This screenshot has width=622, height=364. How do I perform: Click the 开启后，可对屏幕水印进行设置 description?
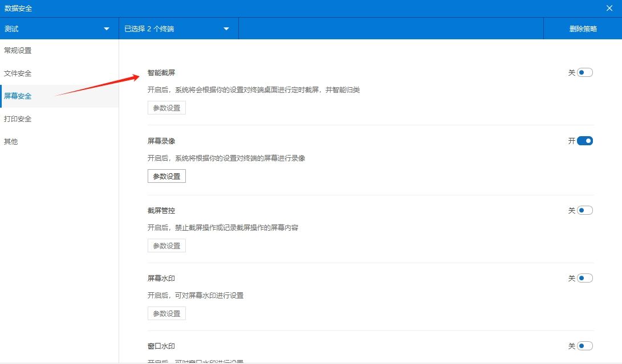click(x=196, y=296)
